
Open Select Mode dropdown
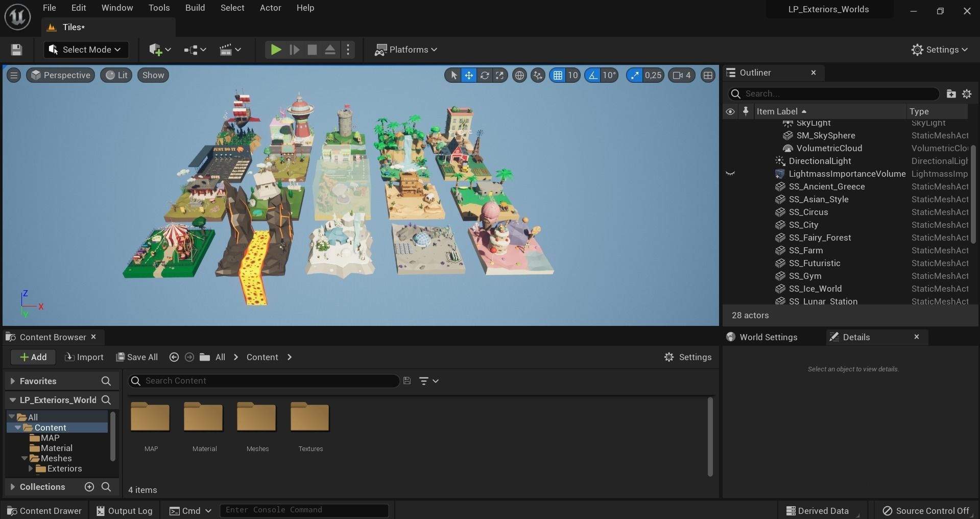coord(86,50)
